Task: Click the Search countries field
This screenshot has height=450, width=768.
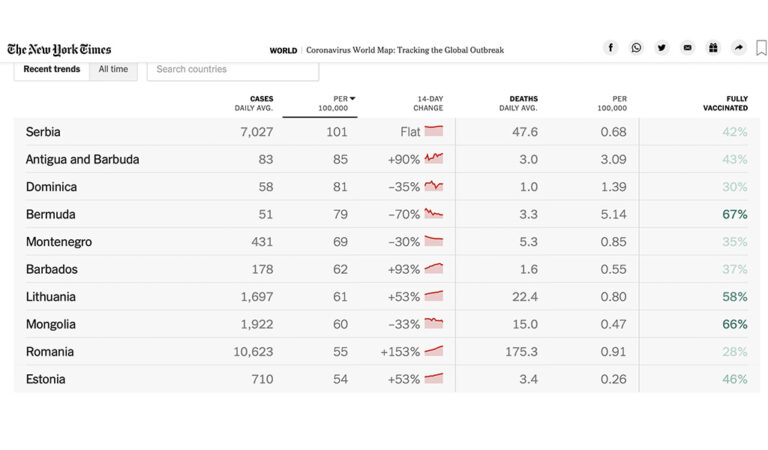Action: point(233,70)
